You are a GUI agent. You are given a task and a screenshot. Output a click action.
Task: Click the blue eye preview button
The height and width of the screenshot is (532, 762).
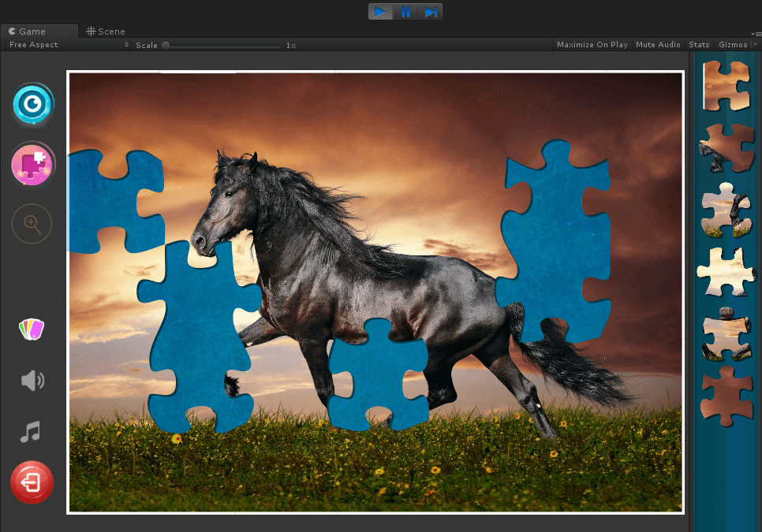[x=32, y=103]
